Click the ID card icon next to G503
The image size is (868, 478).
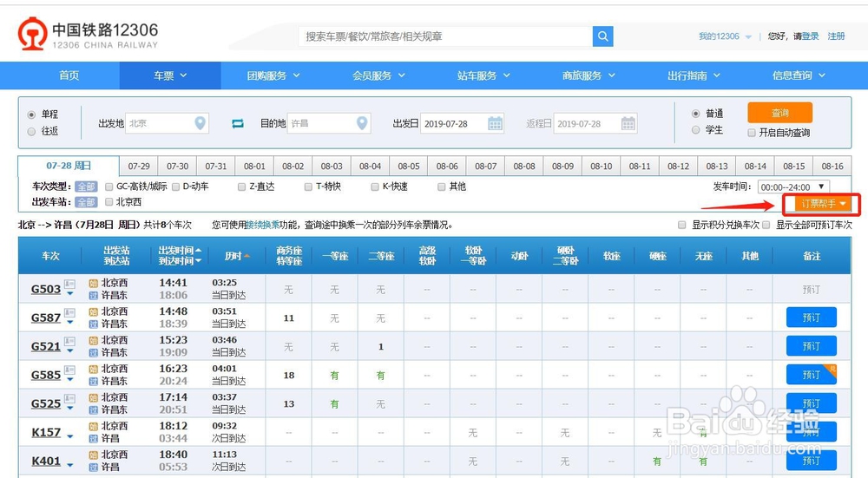[69, 285]
